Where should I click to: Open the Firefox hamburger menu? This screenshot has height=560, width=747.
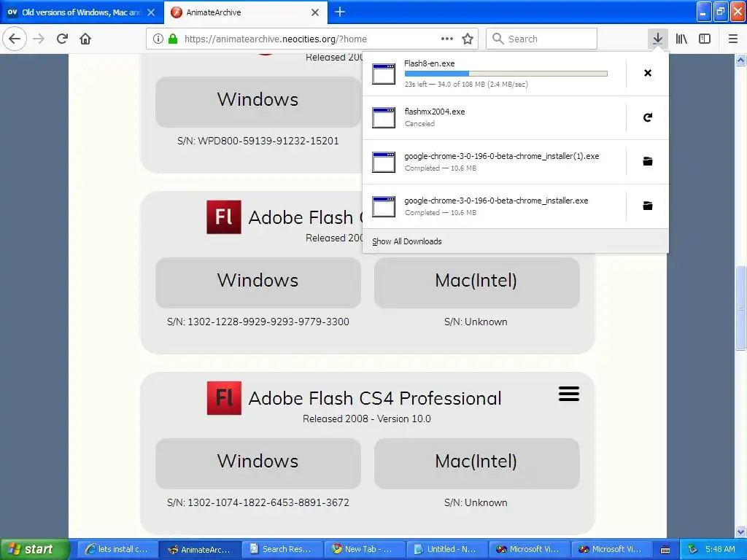point(732,39)
